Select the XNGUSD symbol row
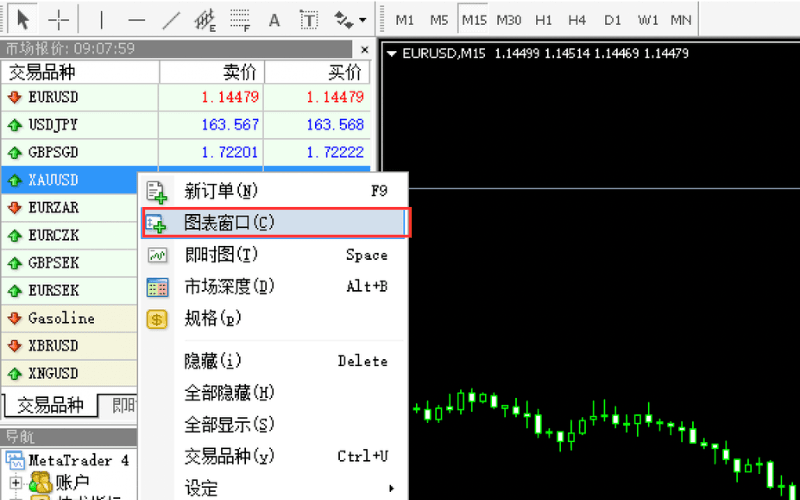The image size is (800, 500). coord(70,373)
